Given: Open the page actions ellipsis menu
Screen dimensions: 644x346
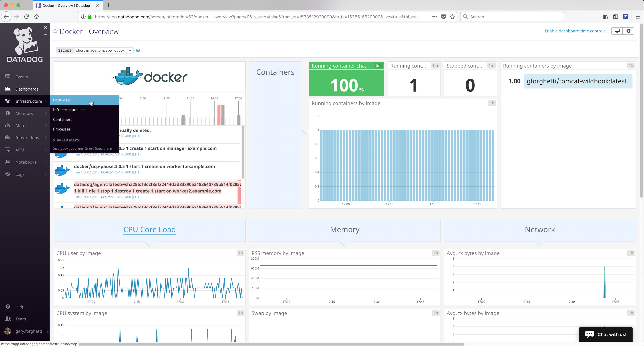Looking at the screenshot, I should point(435,17).
